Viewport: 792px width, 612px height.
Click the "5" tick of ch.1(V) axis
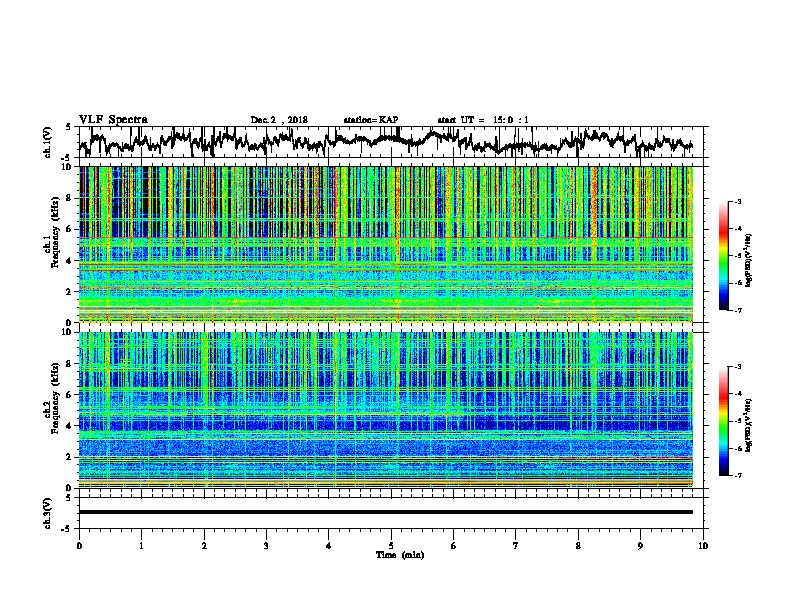point(68,127)
